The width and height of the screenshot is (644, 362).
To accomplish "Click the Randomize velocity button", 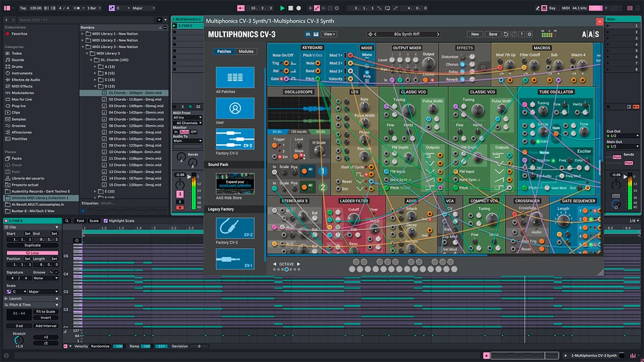I will point(100,346).
